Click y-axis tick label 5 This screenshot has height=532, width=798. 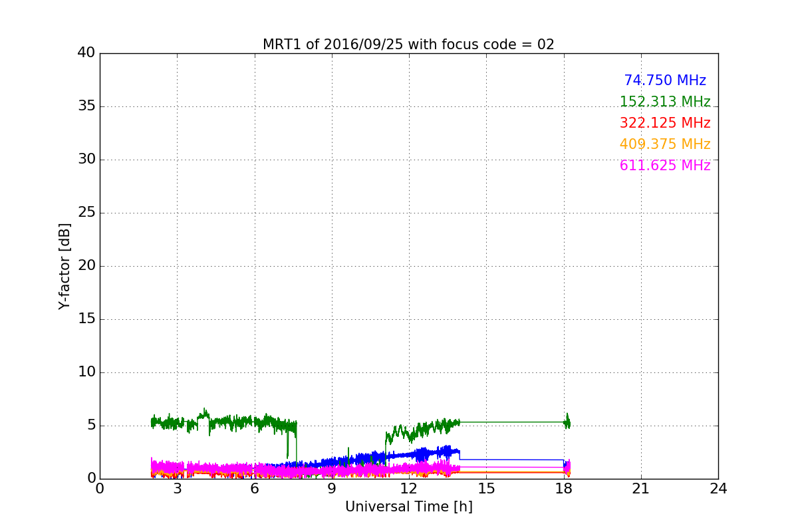pyautogui.click(x=90, y=426)
